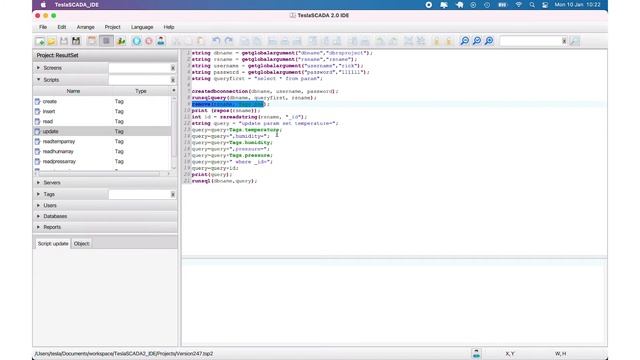
Task: Open the Help menu
Action: 169,27
